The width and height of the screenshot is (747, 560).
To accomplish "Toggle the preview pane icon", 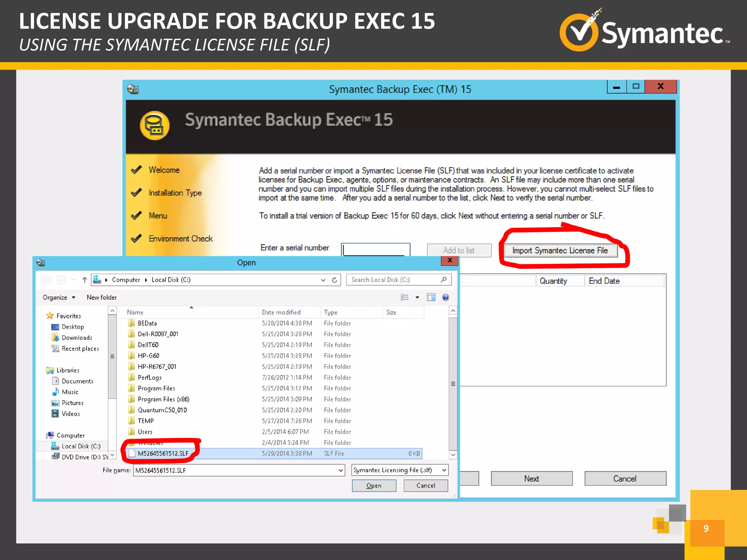I will [x=431, y=297].
